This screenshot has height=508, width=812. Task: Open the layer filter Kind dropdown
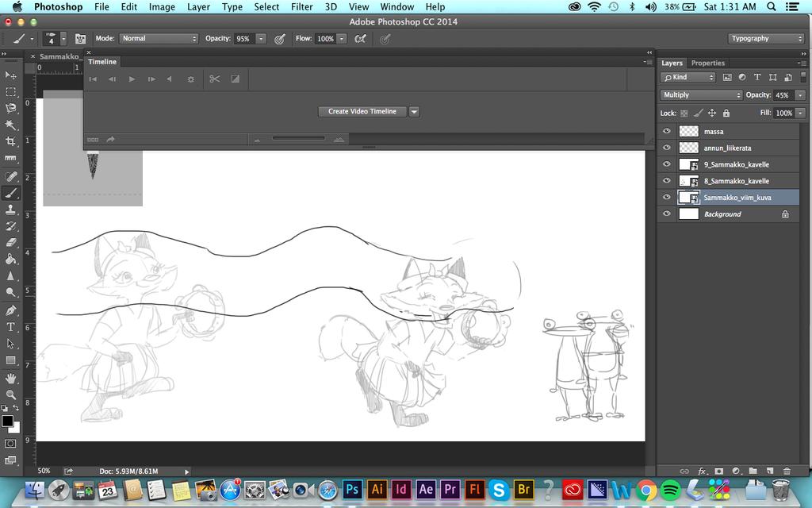(x=688, y=77)
